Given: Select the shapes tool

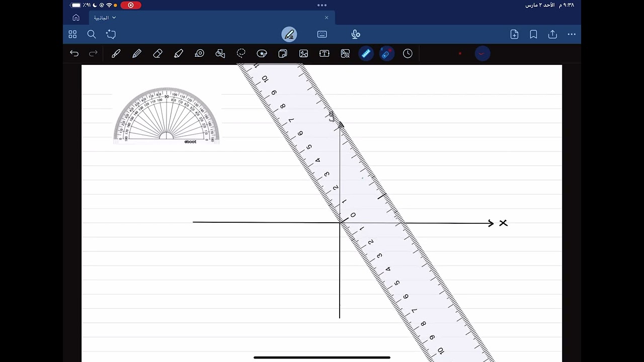Looking at the screenshot, I should [220, 53].
